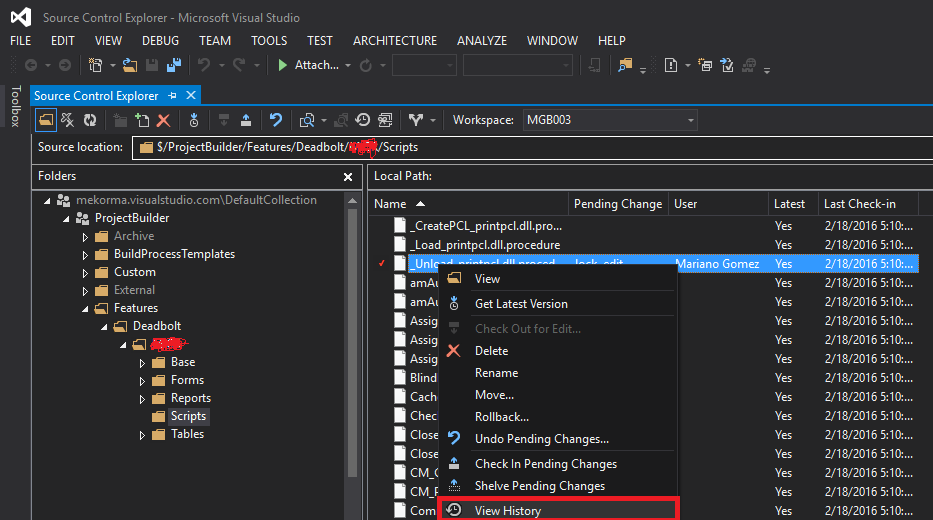Open the TEAM menu
Image resolution: width=933 pixels, height=520 pixels.
click(215, 40)
